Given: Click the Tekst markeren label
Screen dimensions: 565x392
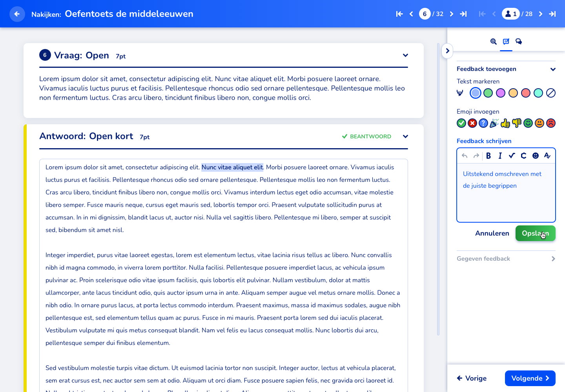Looking at the screenshot, I should [x=478, y=82].
